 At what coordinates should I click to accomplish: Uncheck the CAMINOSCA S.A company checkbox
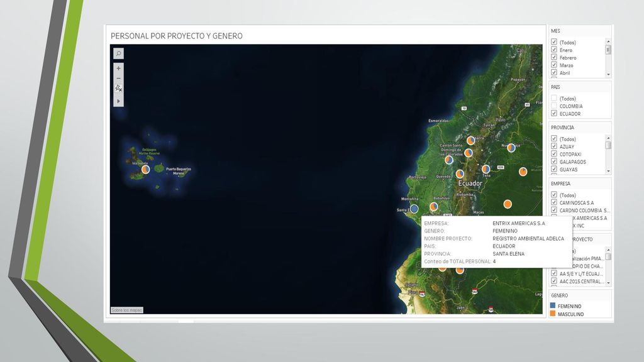tap(554, 202)
